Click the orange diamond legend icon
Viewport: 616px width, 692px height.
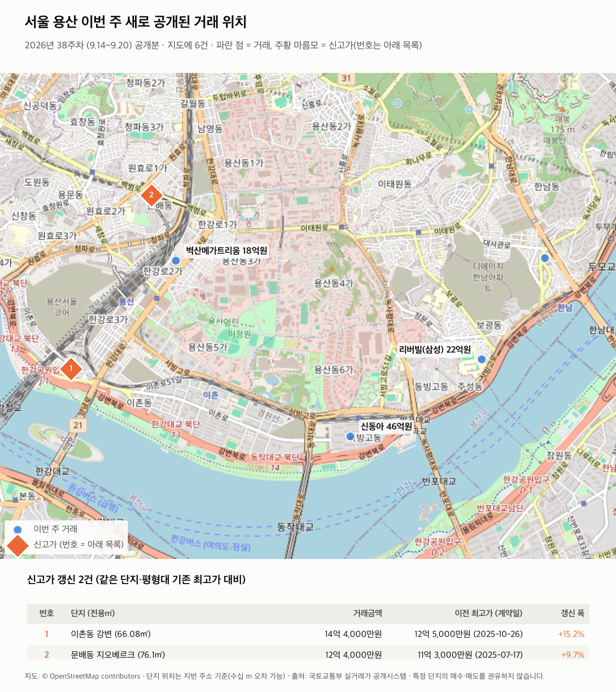coord(17,545)
